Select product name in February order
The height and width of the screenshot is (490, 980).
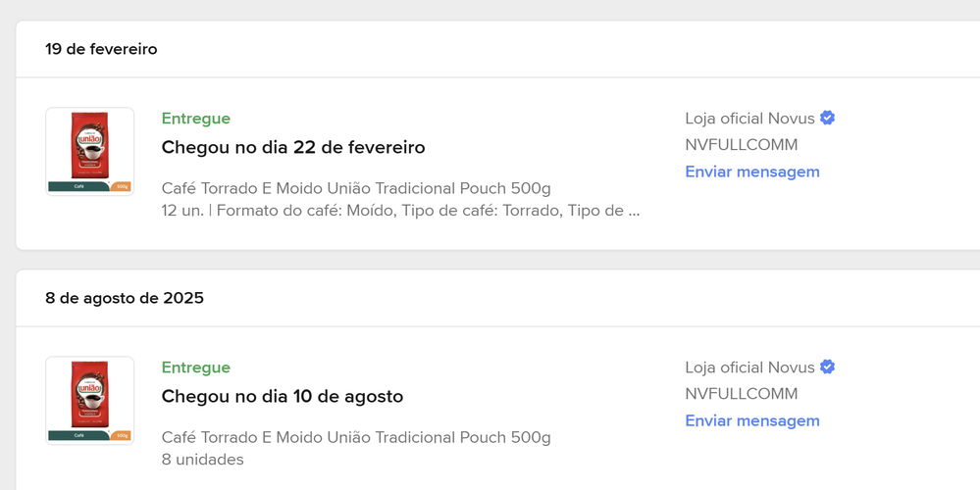point(356,188)
